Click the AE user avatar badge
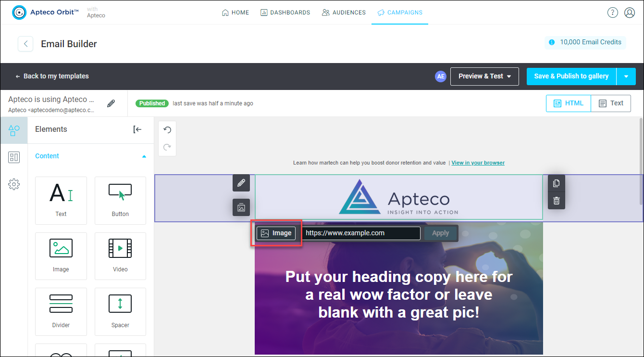The image size is (644, 357). (x=441, y=76)
